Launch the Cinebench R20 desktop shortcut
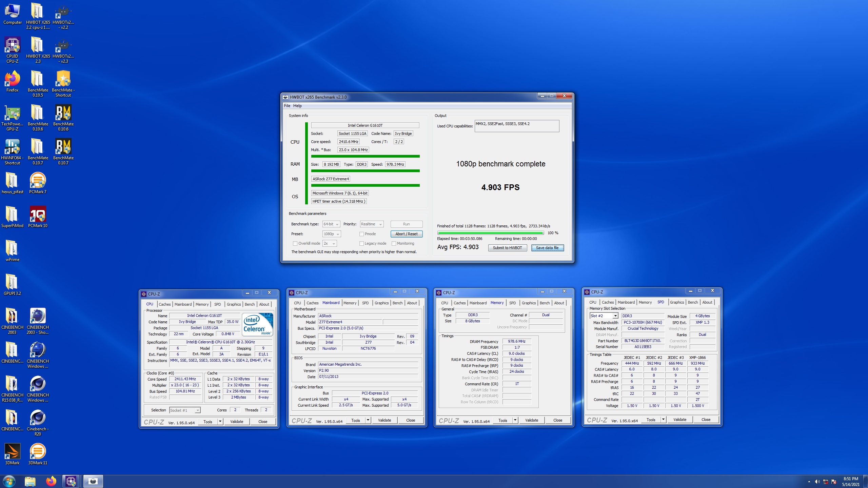The height and width of the screenshot is (488, 868). [x=38, y=423]
